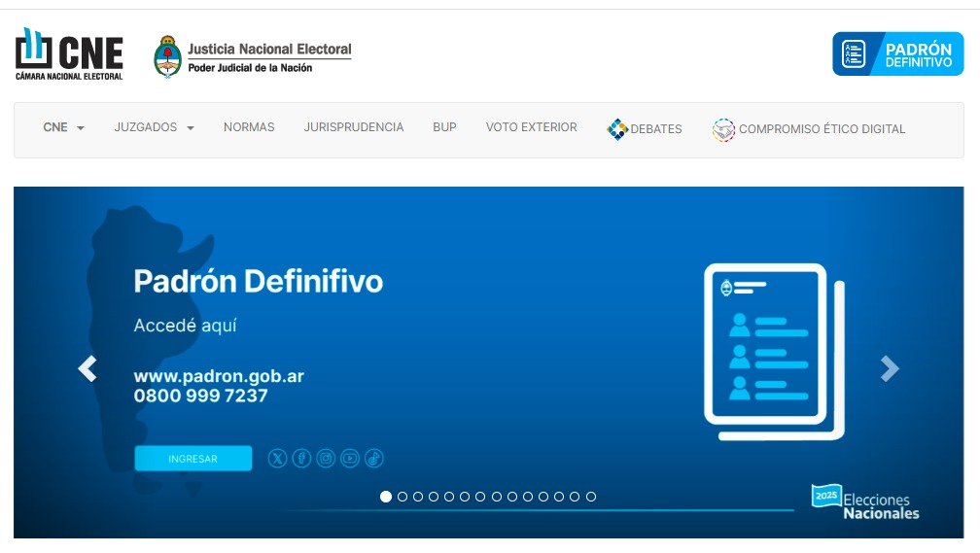Select the last carousel indicator dot
Image resolution: width=980 pixels, height=553 pixels.
591,497
